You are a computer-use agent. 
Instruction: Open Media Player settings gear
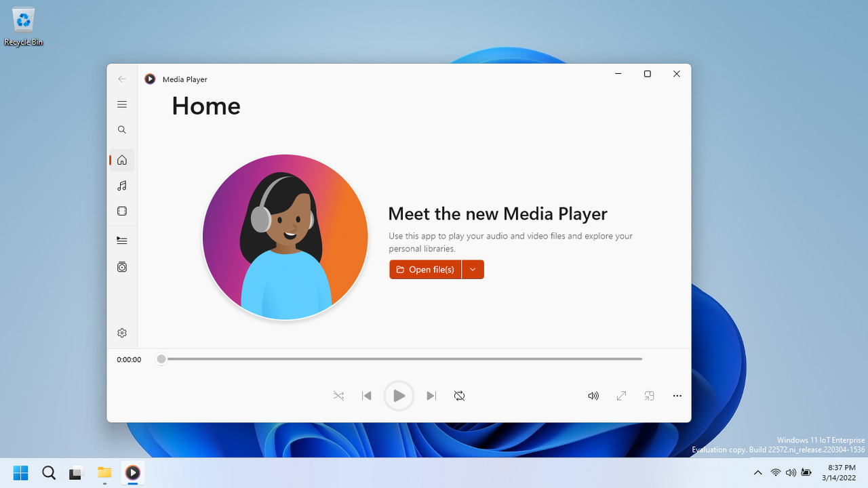122,333
